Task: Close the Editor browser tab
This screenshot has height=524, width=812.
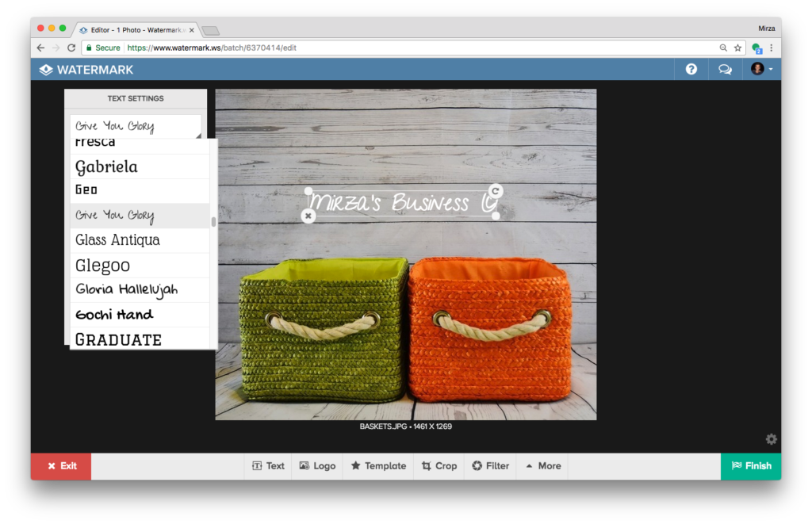Action: (x=192, y=30)
